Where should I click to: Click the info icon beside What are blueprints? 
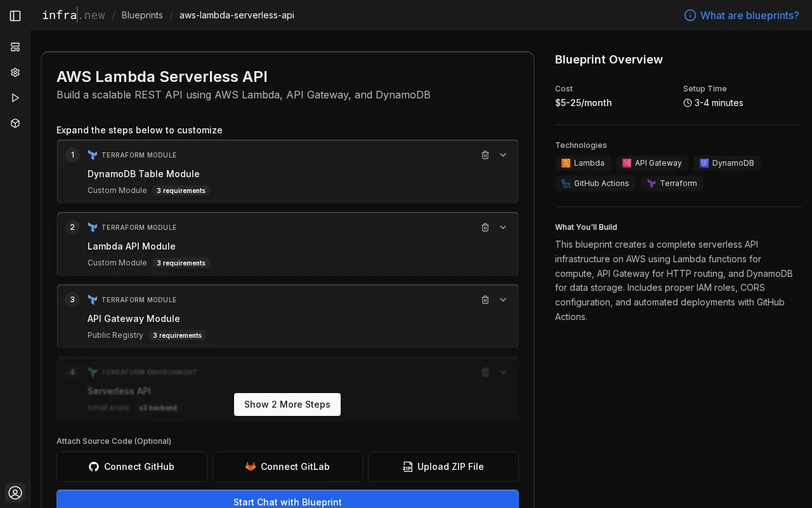690,15
